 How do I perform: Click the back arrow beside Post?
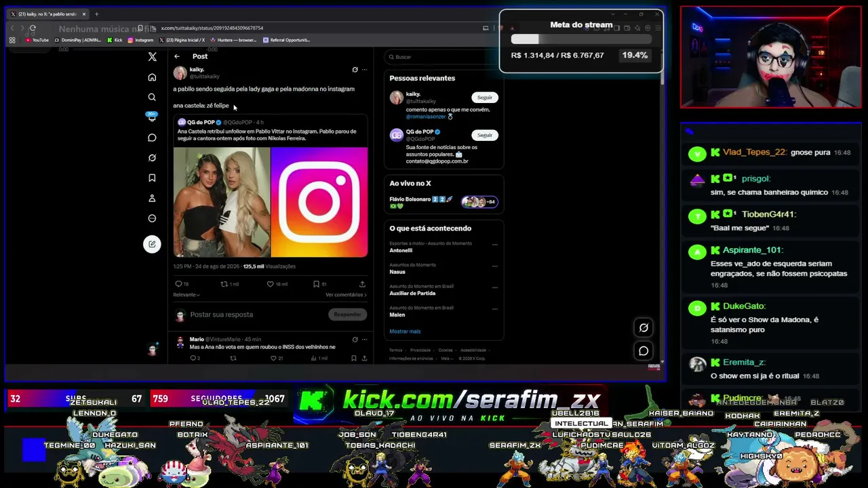click(177, 57)
